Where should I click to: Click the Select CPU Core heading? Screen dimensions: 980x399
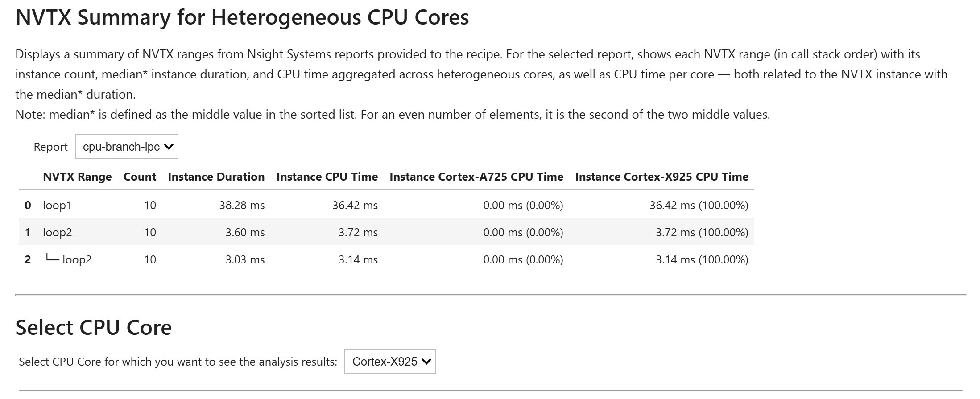[x=93, y=327]
